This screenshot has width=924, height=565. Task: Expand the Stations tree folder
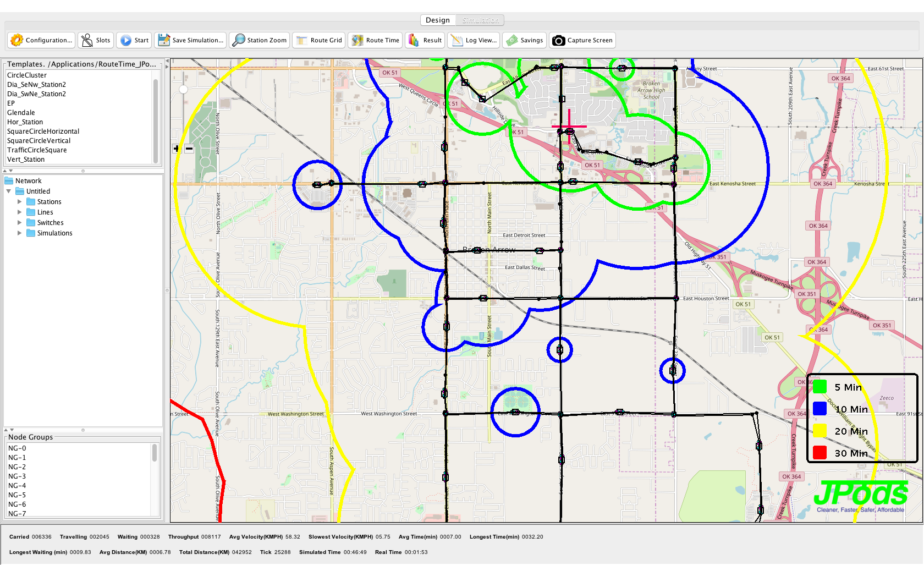tap(20, 202)
